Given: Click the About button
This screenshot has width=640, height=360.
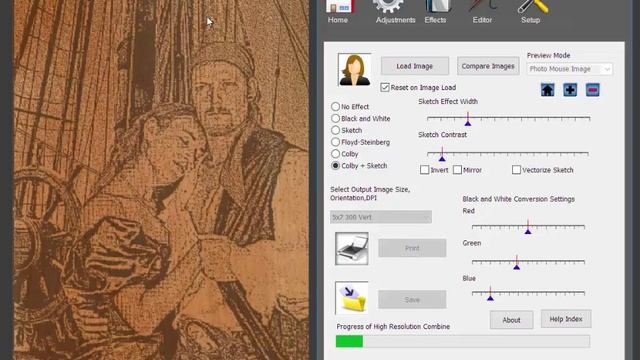Looking at the screenshot, I should [511, 320].
